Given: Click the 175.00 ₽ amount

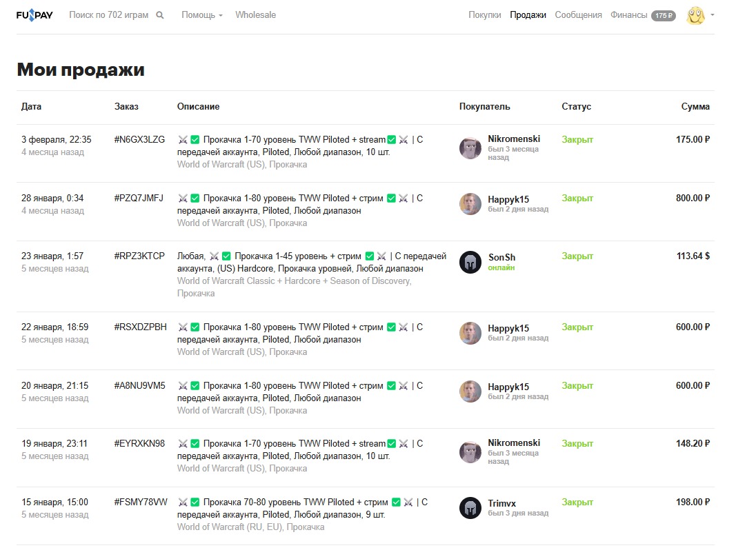Looking at the screenshot, I should [693, 139].
